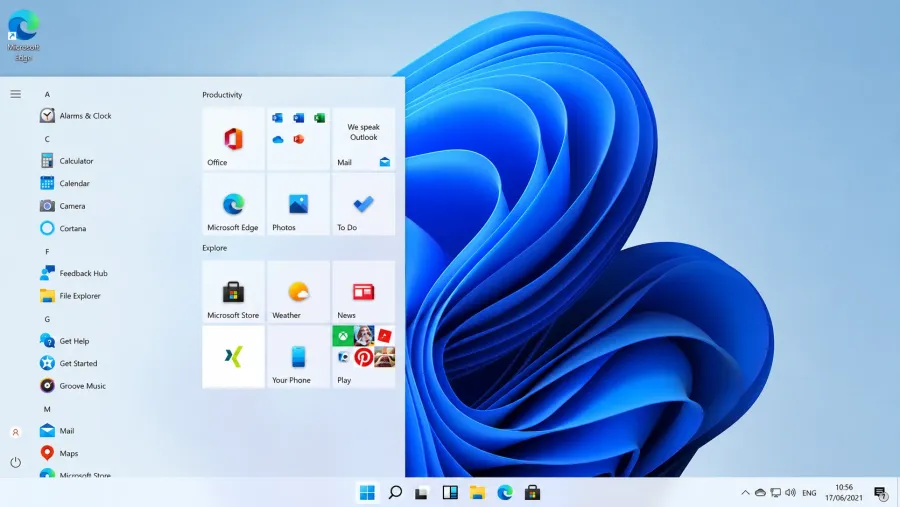This screenshot has width=900, height=507.
Task: Open the Play folder tile
Action: coord(363,357)
